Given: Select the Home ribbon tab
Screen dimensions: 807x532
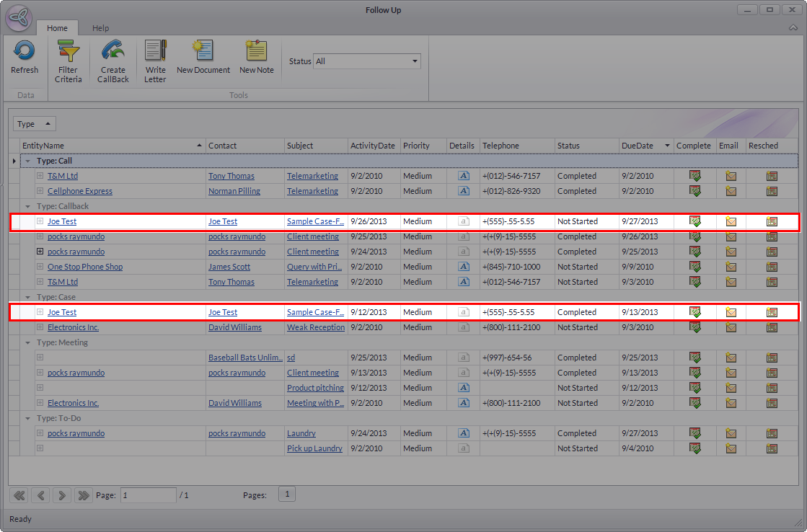Looking at the screenshot, I should click(57, 28).
